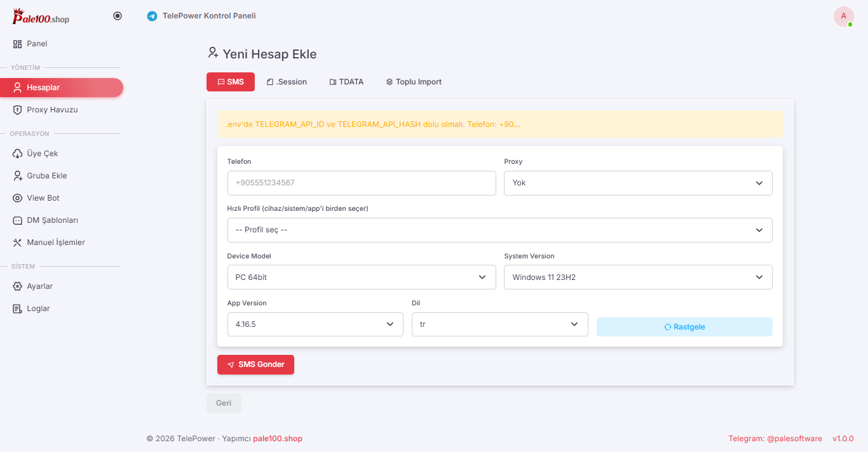Click the TelePower Kontrol Paneli title
The image size is (868, 452).
pyautogui.click(x=209, y=16)
